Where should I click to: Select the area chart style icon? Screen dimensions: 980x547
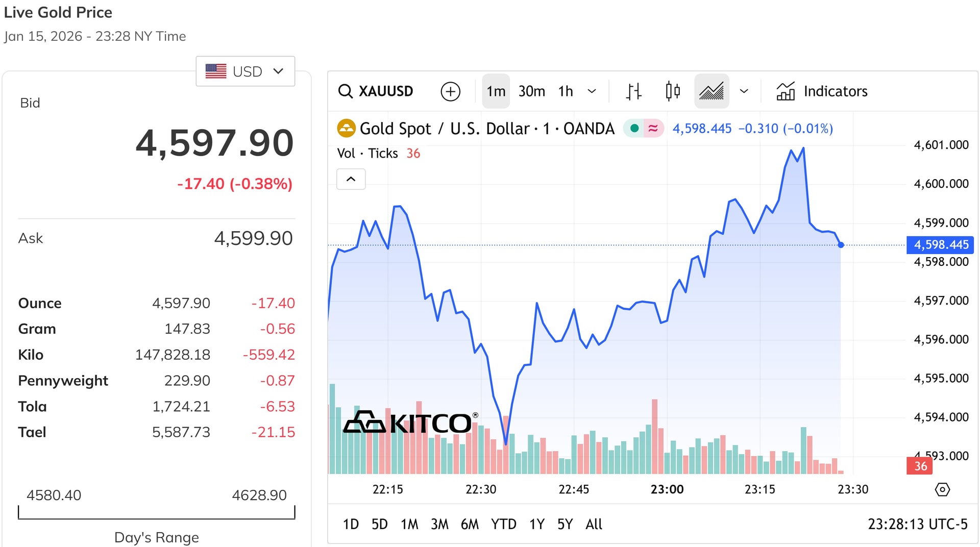point(712,91)
